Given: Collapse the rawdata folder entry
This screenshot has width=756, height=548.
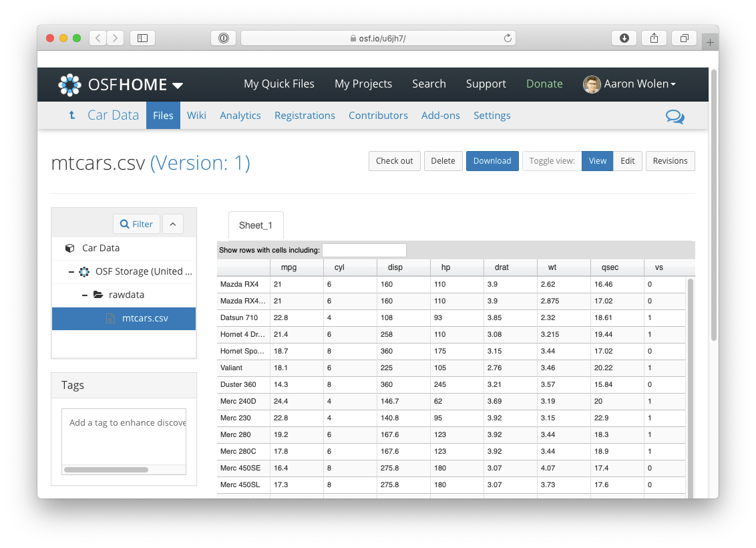Looking at the screenshot, I should click(84, 294).
